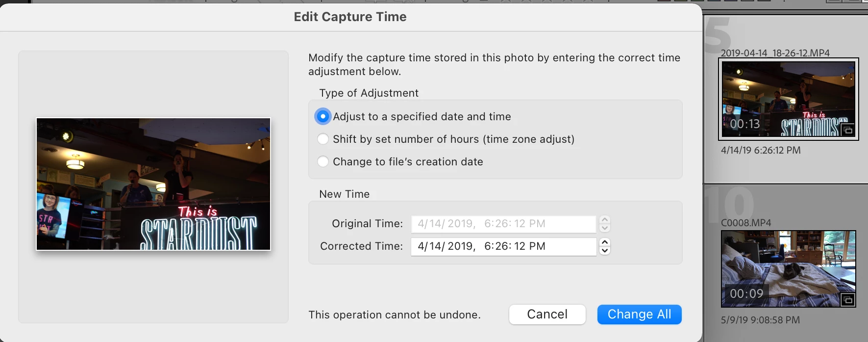
Task: Click the badge icon on C0008.MP4 thumbnail
Action: (847, 300)
